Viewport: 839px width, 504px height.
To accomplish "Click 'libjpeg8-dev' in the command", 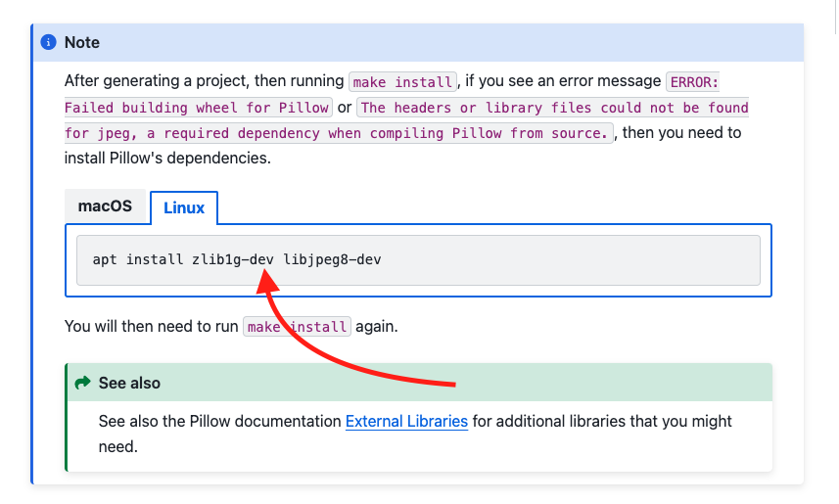I will coord(332,259).
